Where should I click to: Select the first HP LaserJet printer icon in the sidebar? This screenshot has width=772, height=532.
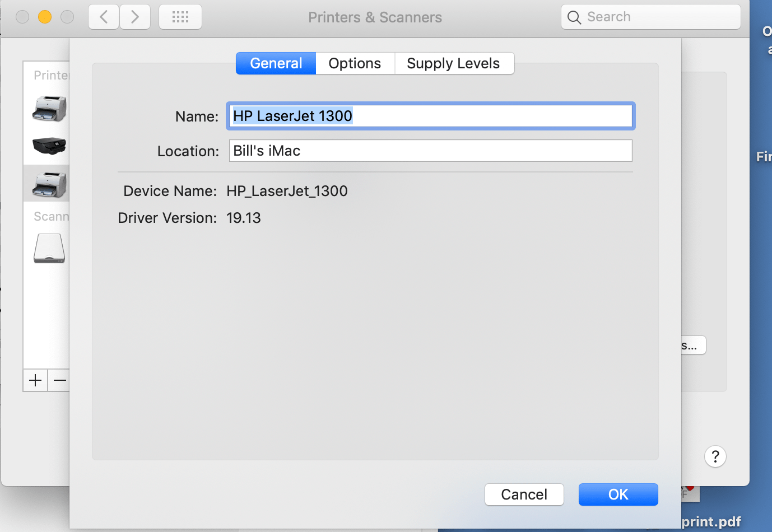pyautogui.click(x=50, y=109)
